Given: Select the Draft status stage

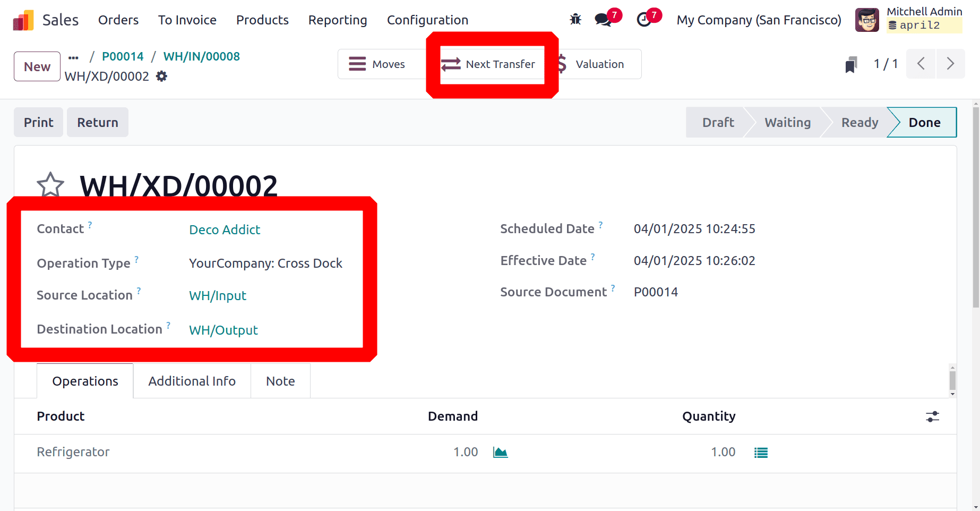Looking at the screenshot, I should pos(718,123).
